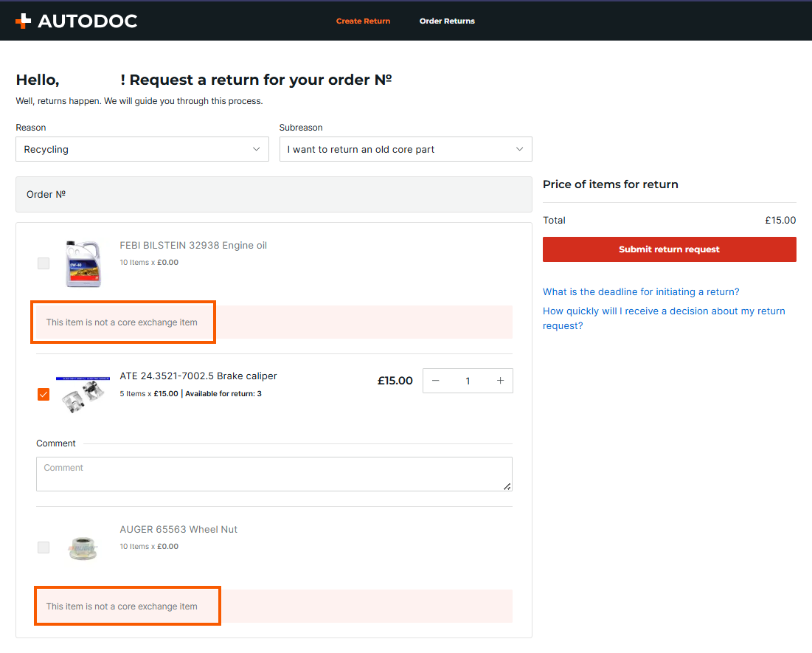Click the AUTODOC logo

pos(76,21)
